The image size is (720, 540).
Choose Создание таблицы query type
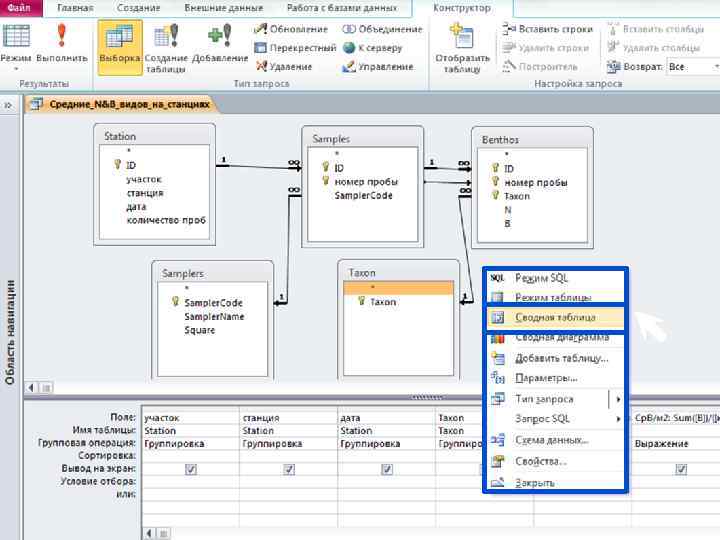166,49
